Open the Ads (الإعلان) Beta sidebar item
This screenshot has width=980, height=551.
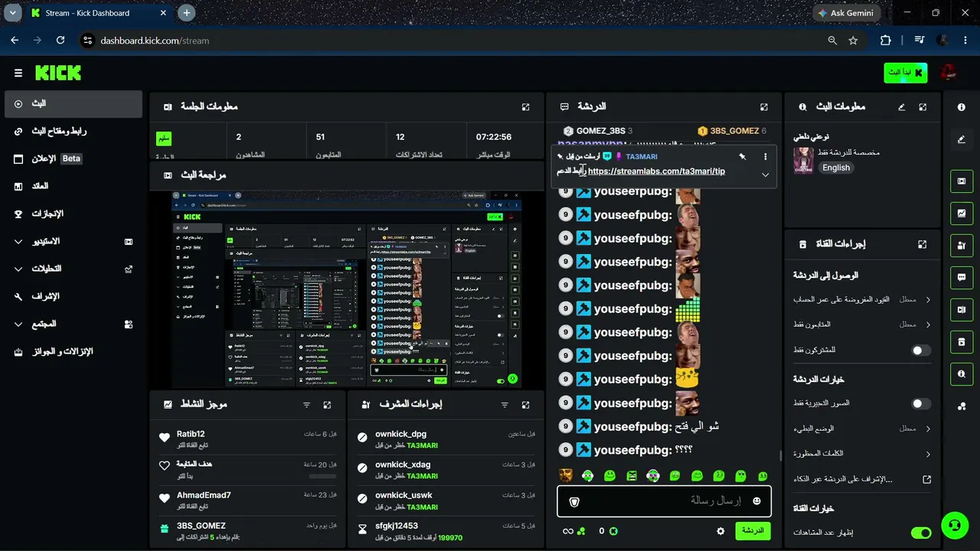point(73,158)
